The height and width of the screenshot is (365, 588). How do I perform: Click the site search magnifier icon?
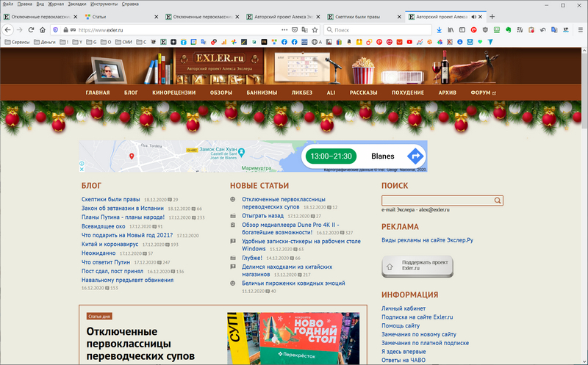pos(498,200)
